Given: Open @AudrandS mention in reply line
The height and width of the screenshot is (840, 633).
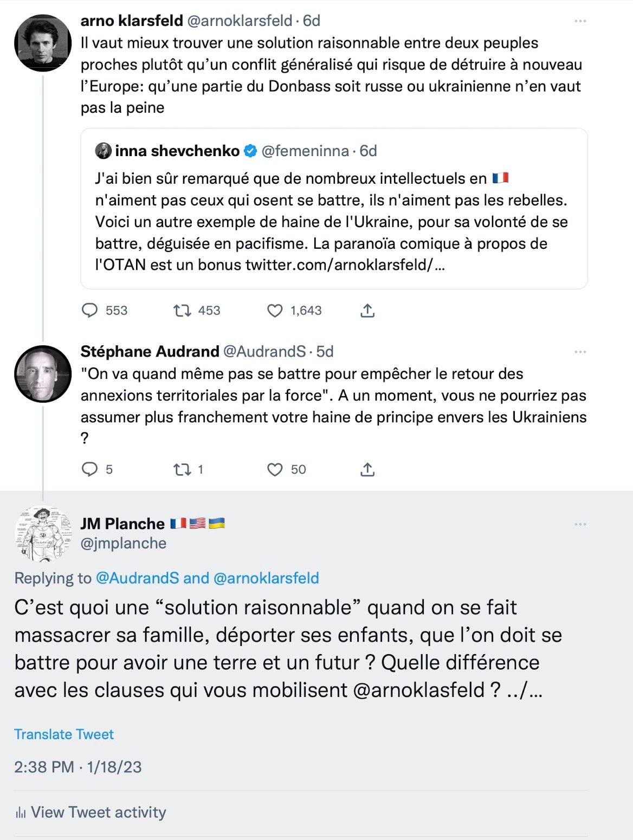Looking at the screenshot, I should pyautogui.click(x=137, y=578).
